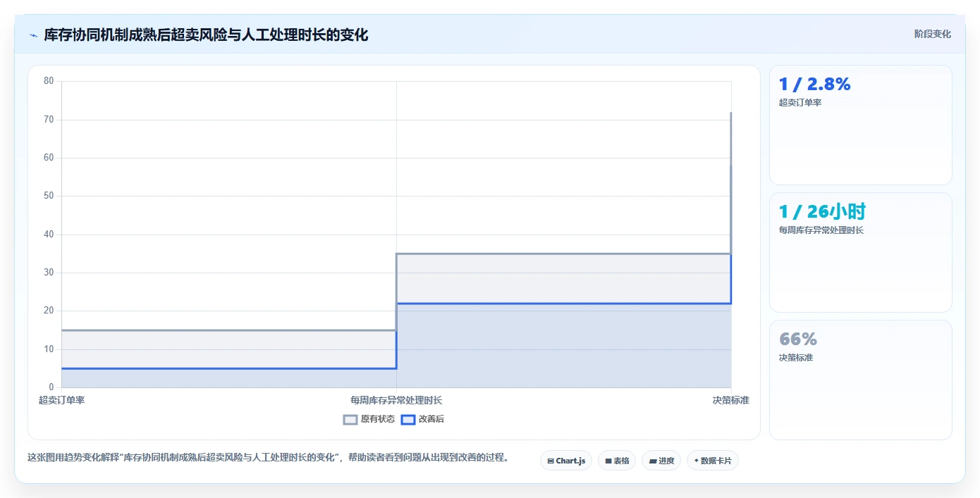Screen dimensions: 980x498
Task: Click the y-axis value 60
Action: tap(49, 158)
